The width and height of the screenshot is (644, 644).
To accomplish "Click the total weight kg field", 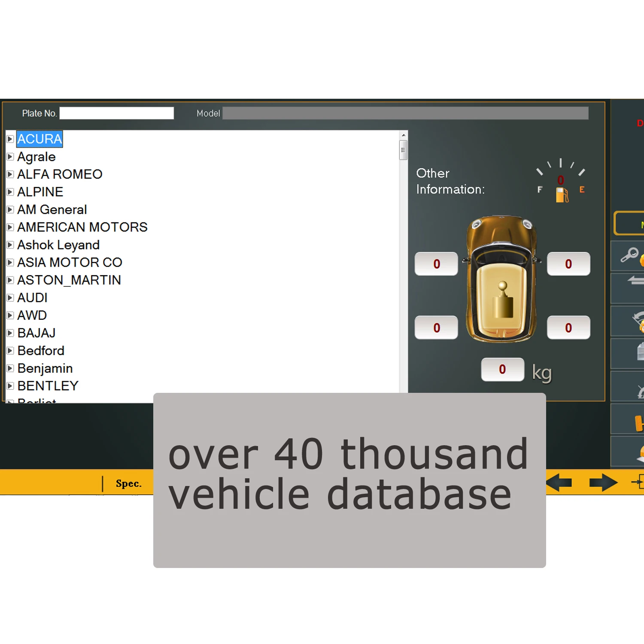I will tap(502, 369).
